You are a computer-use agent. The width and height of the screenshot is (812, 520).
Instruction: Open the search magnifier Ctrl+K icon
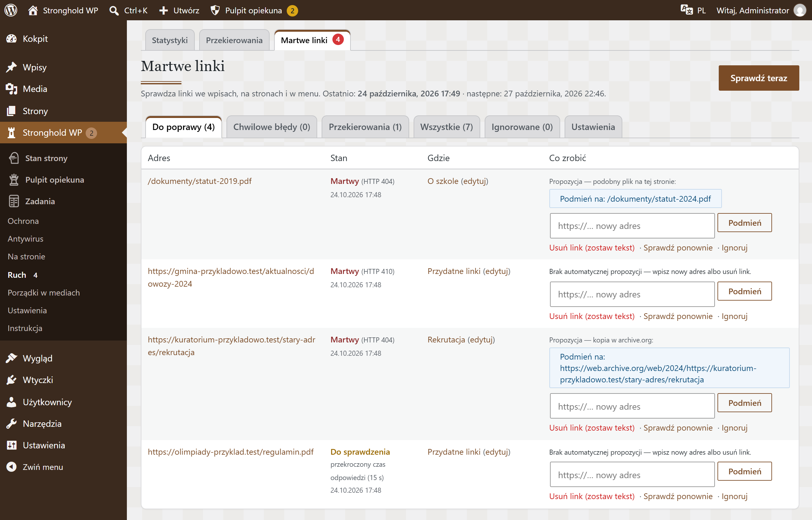(114, 10)
